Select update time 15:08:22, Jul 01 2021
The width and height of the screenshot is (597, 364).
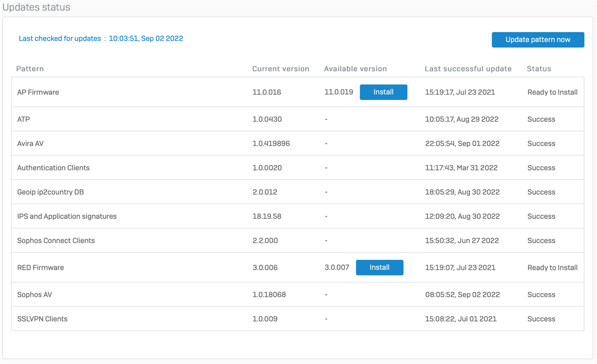click(461, 319)
